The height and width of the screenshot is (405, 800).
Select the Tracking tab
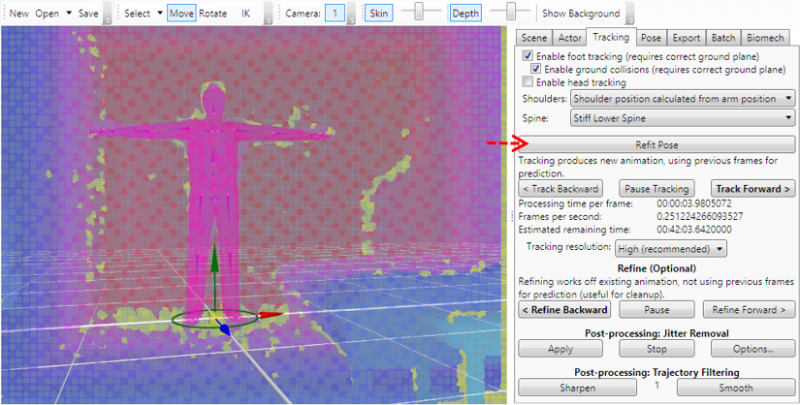coord(611,37)
